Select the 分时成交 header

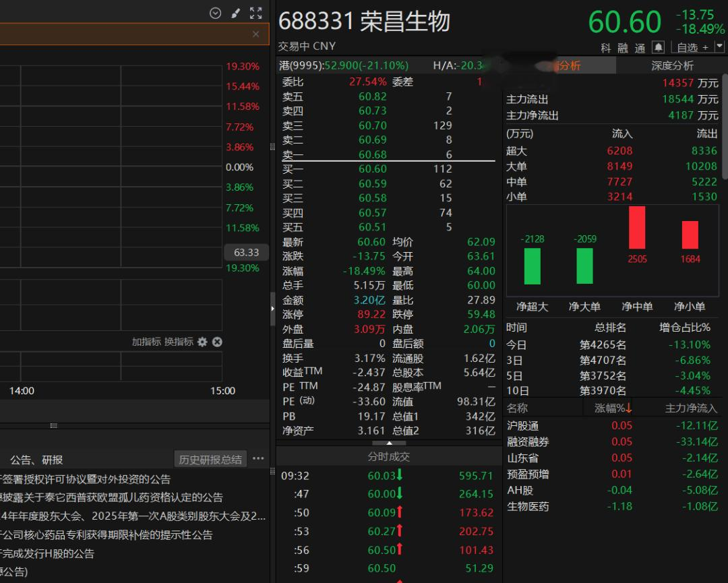(389, 457)
